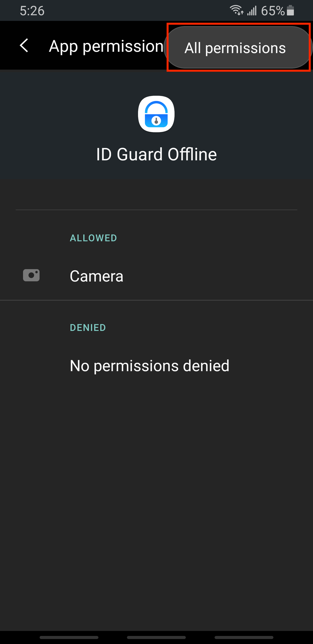Tap the cellular signal strength icon
This screenshot has width=313, height=644.
pyautogui.click(x=252, y=11)
